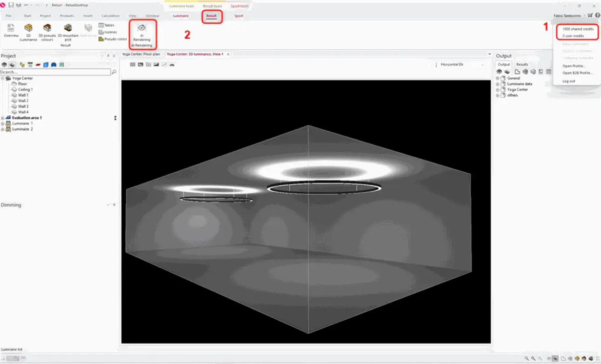Expand the Yoga Center output node

pos(498,89)
